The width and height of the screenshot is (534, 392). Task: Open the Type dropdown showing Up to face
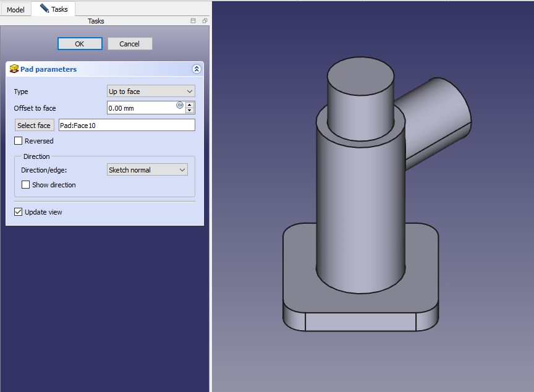[x=151, y=92]
